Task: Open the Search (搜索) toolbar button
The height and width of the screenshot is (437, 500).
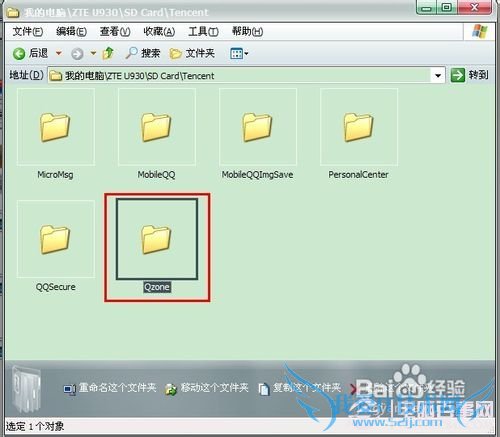Action: [x=143, y=53]
